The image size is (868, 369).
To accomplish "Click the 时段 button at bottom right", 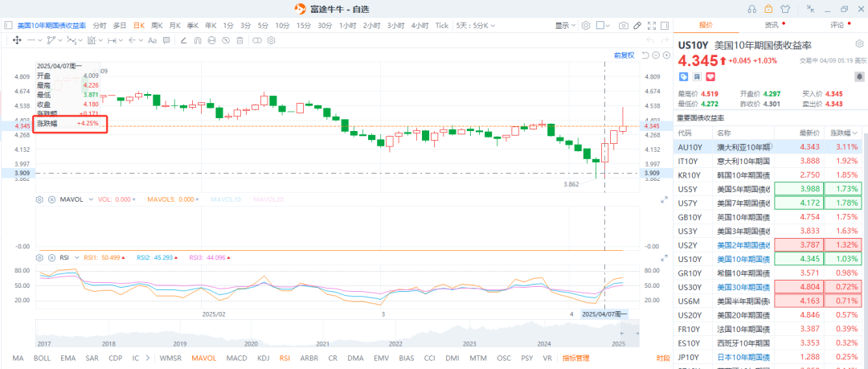I will (662, 359).
